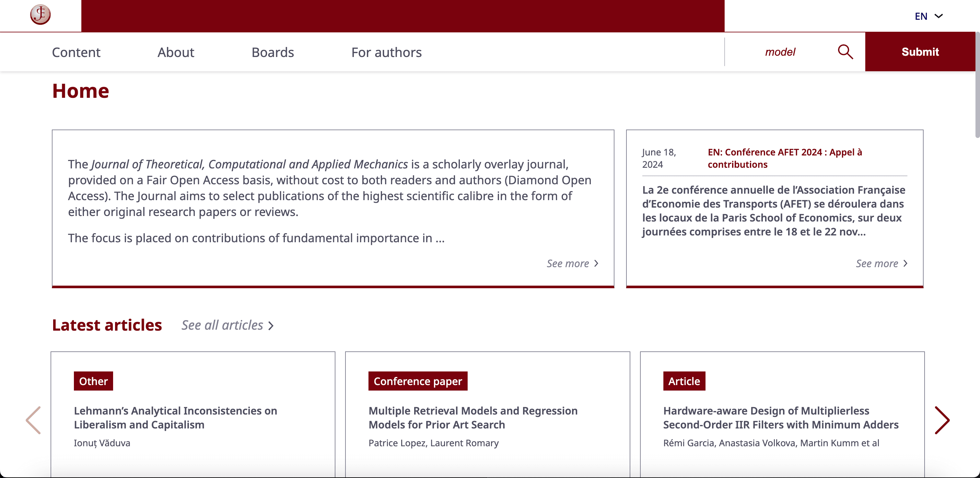Image resolution: width=980 pixels, height=478 pixels.
Task: Go to next articles with right arrow
Action: (942, 420)
